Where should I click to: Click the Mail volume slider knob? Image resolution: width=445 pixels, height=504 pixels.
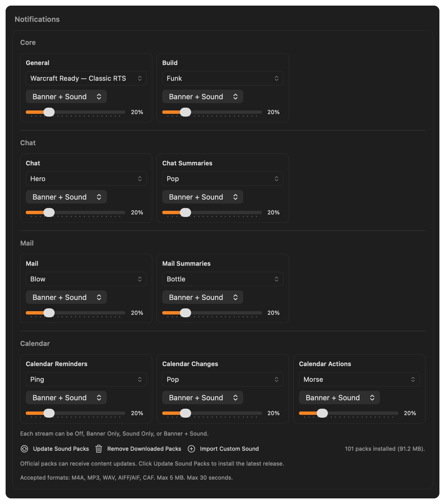tap(49, 313)
